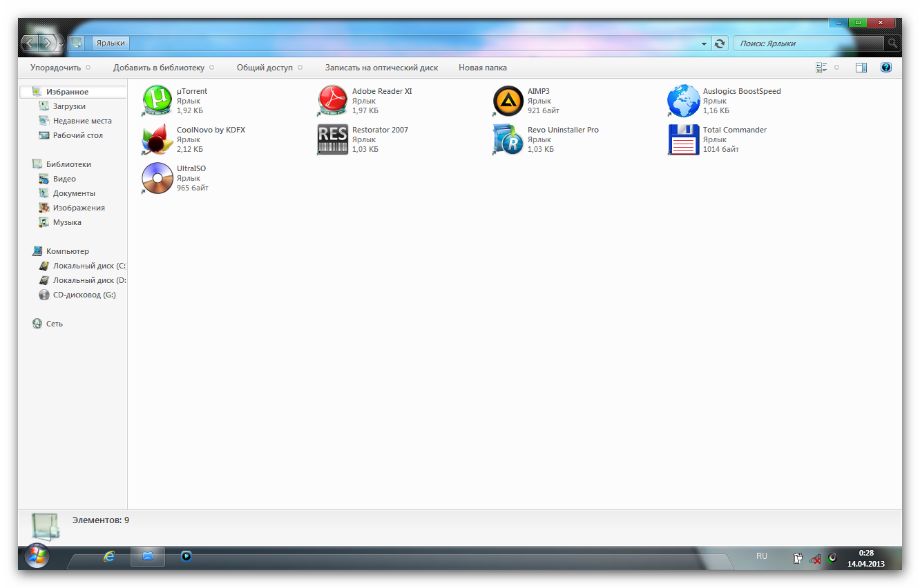Viewport: 920px width, 588px height.
Task: Select the UltraISO shortcut icon
Action: 157,178
